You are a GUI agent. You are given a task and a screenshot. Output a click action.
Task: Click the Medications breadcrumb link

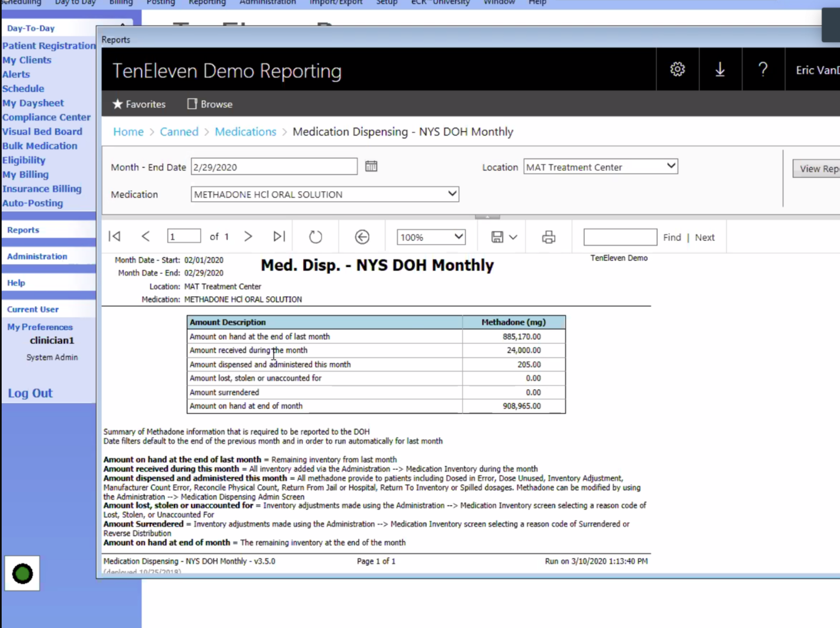[x=245, y=132]
